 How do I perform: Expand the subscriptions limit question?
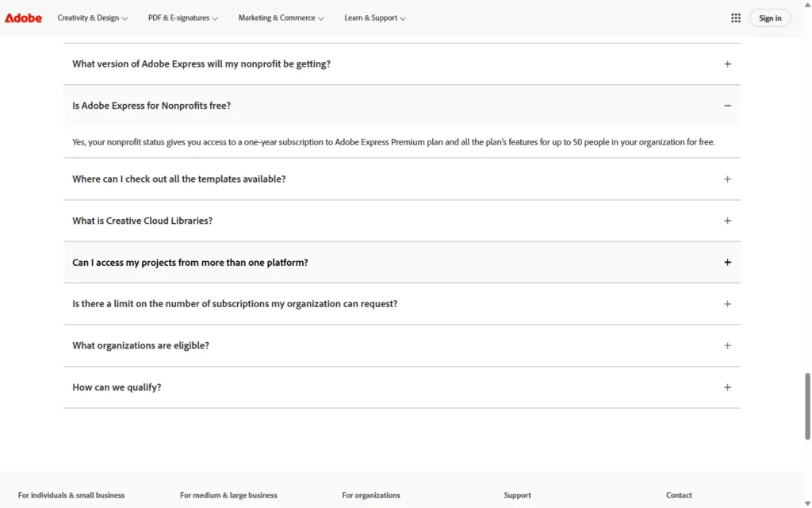click(x=402, y=304)
